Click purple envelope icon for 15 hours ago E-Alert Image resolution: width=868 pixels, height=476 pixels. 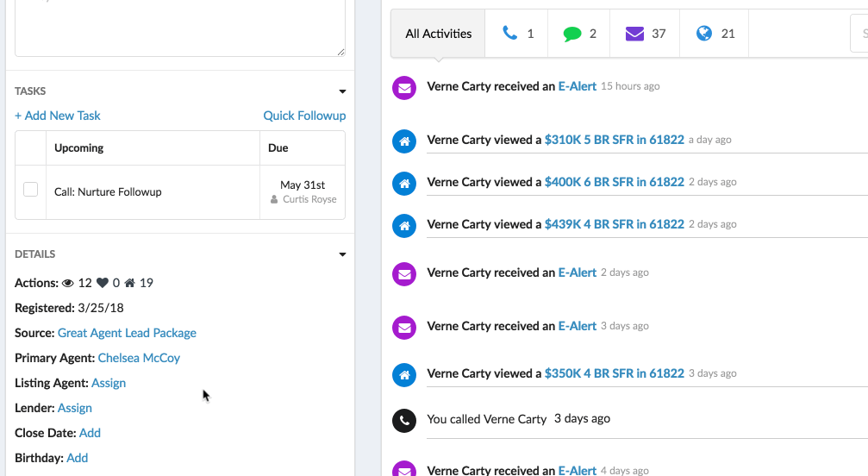click(x=403, y=87)
